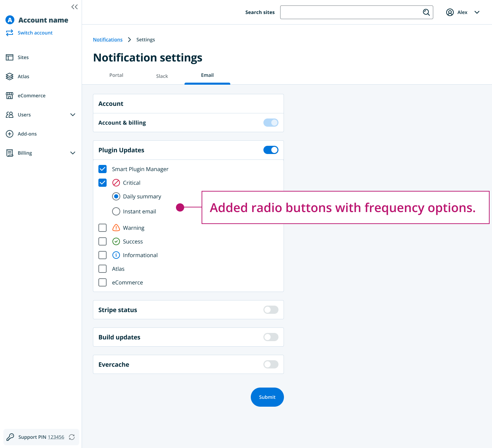Click the Add-ons plus circle icon
Screen dimensions: 492x448
click(x=10, y=134)
